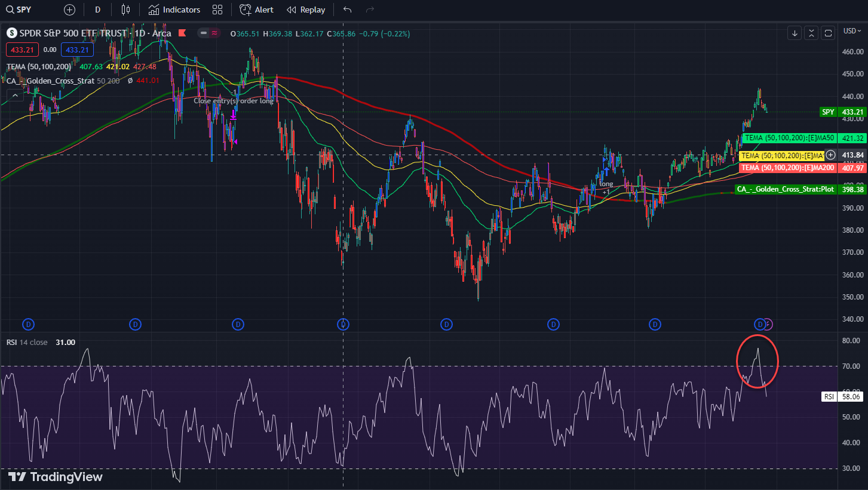Click the green SPY price axis label
Screen dimensions: 868x490
(843, 112)
